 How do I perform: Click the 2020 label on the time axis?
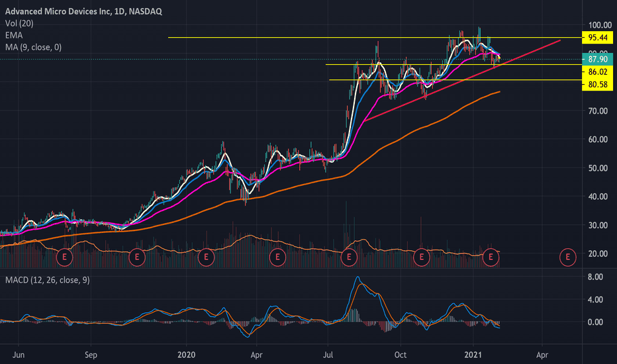(187, 355)
